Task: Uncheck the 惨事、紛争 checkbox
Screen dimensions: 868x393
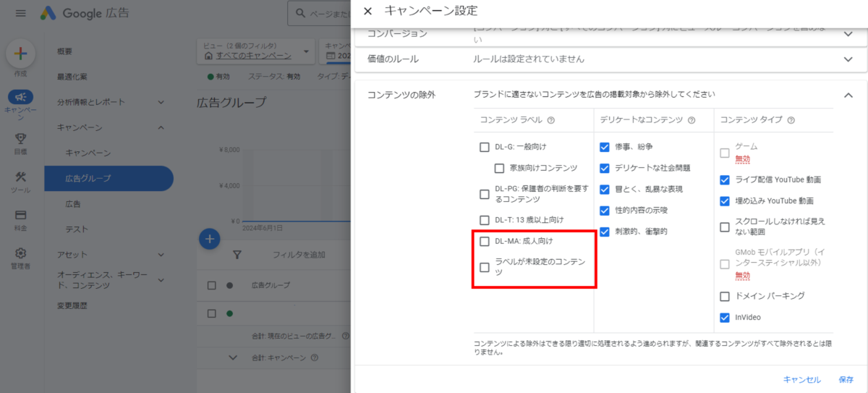Action: tap(605, 147)
